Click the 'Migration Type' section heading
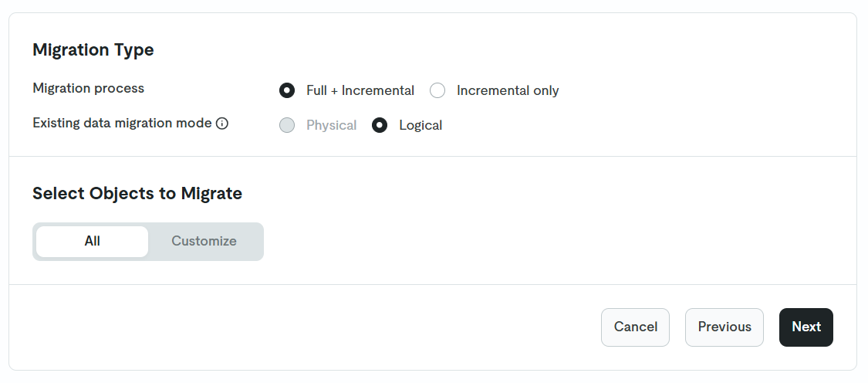This screenshot has width=868, height=383. pyautogui.click(x=93, y=50)
